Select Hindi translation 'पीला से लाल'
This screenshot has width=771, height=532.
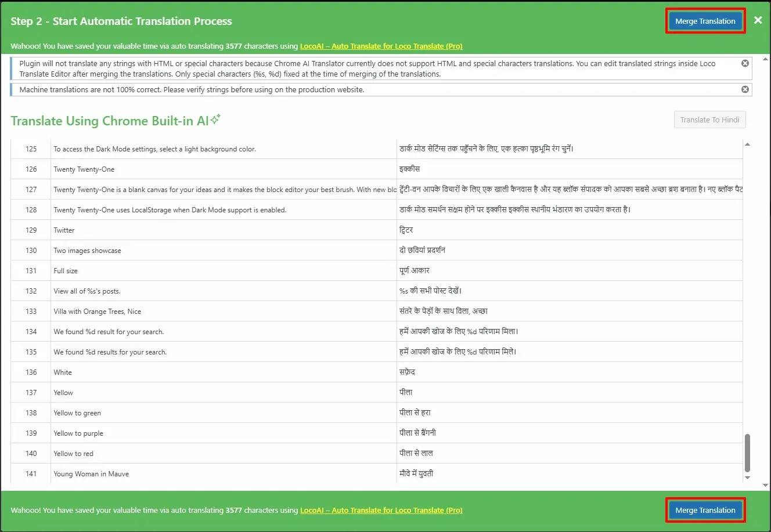[x=416, y=453]
